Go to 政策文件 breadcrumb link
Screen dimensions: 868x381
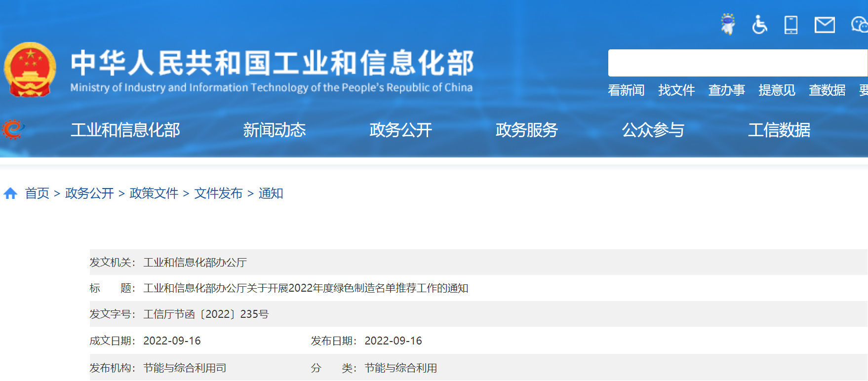tap(154, 193)
